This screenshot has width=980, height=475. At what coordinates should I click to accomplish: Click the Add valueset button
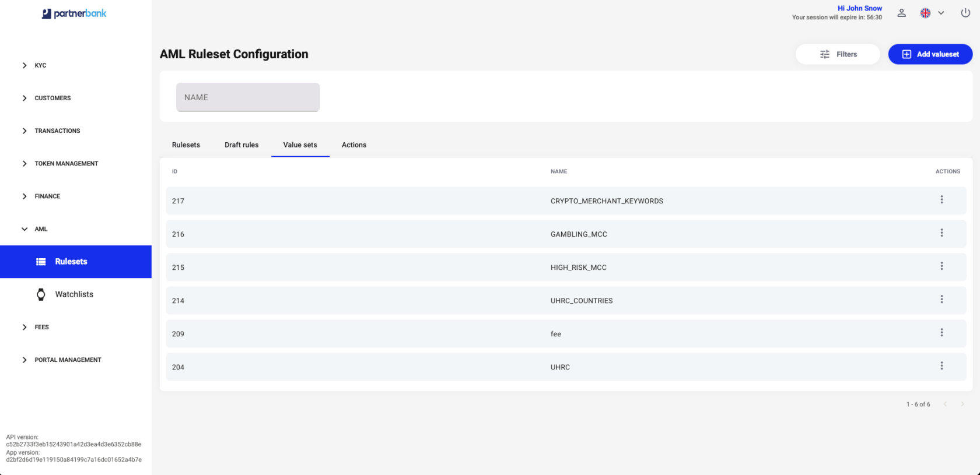(x=930, y=54)
